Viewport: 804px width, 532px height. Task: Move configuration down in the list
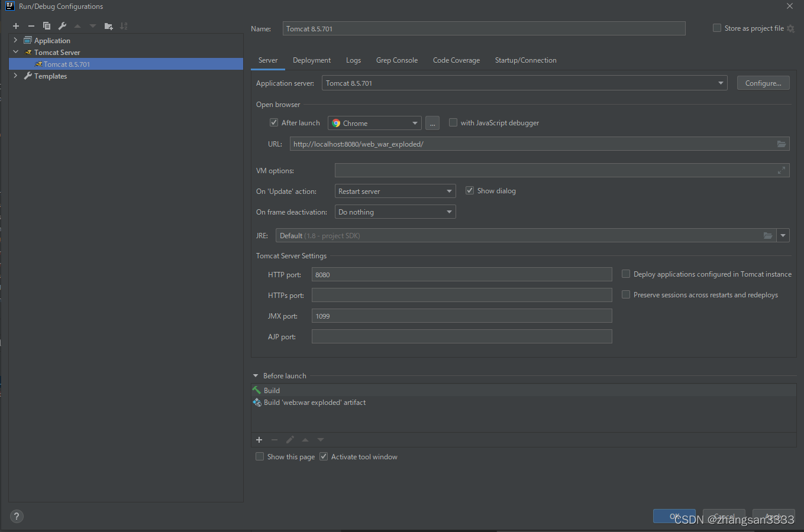click(x=93, y=26)
